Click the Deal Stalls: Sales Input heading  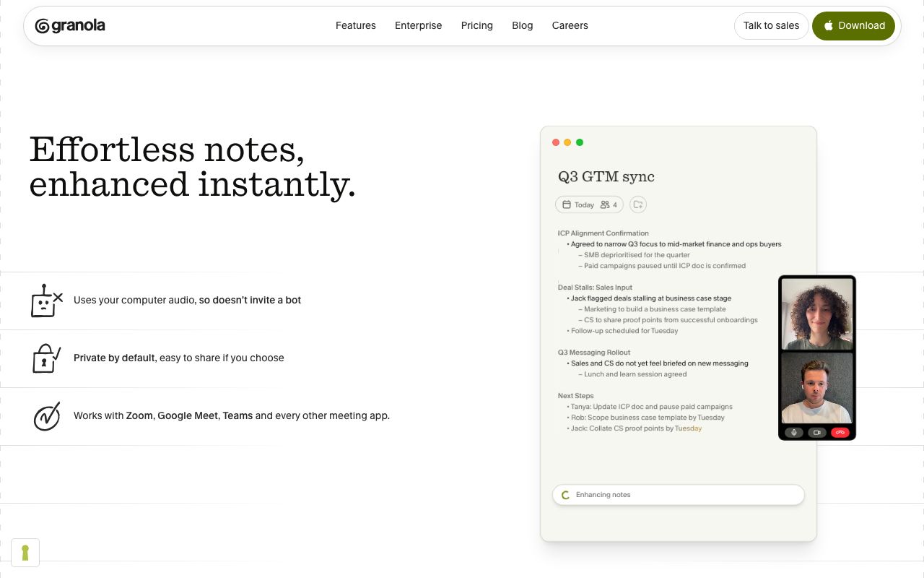point(596,288)
